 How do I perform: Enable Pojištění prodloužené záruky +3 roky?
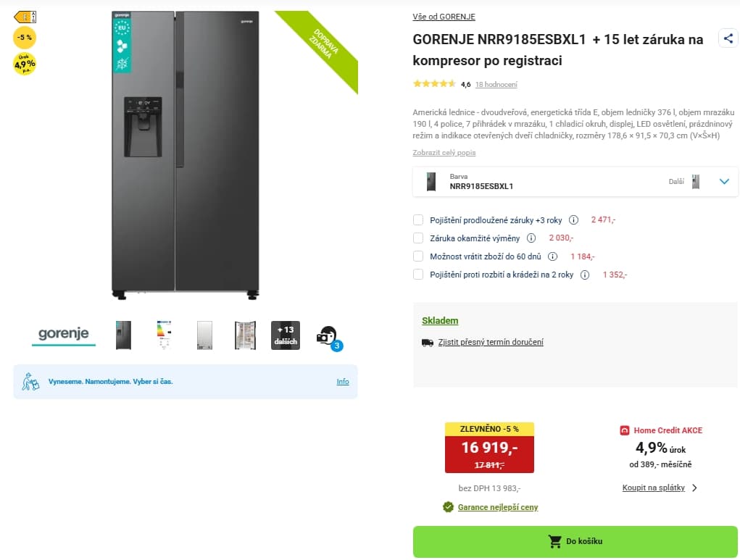click(x=418, y=220)
